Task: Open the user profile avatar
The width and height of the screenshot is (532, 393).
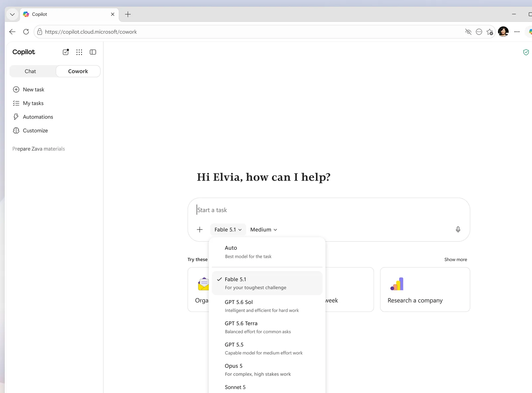Action: pyautogui.click(x=503, y=32)
